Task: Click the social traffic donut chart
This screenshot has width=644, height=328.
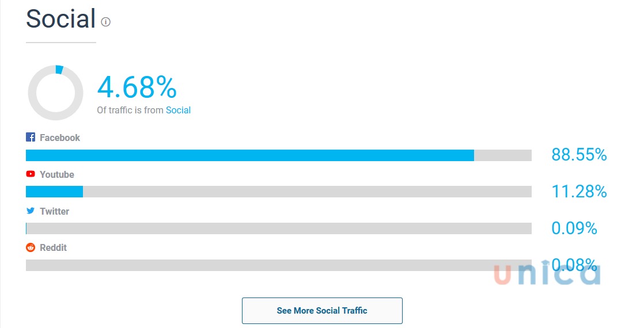Action: pyautogui.click(x=55, y=93)
